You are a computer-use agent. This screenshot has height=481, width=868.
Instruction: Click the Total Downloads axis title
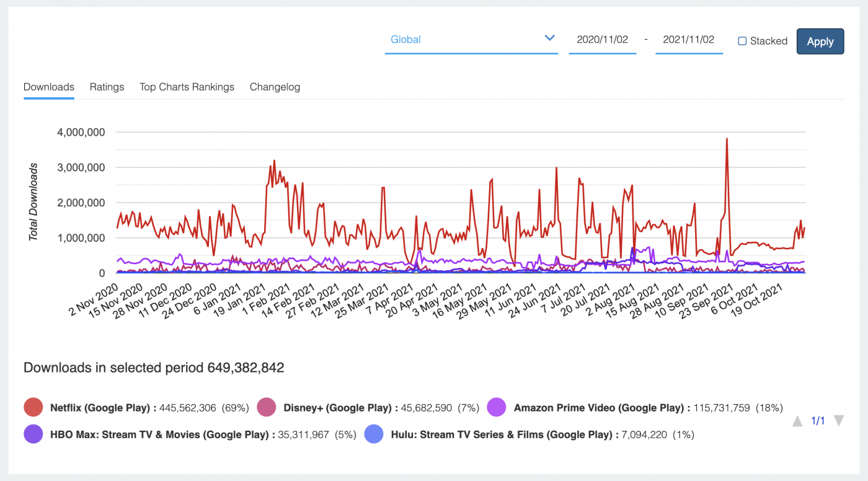33,202
